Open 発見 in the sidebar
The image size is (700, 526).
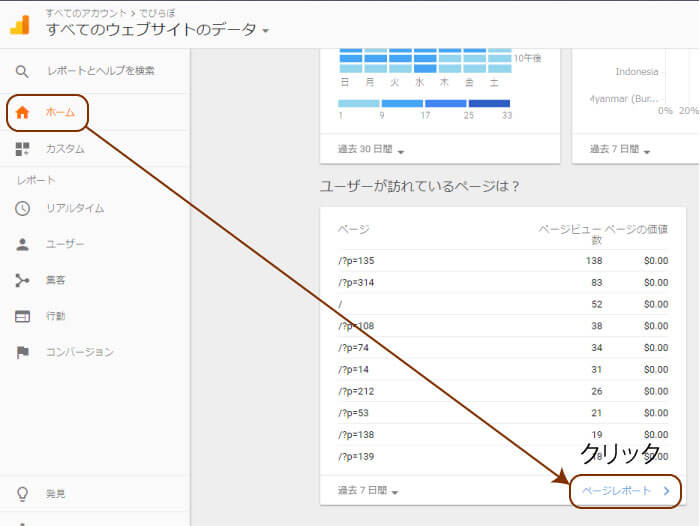(x=55, y=494)
